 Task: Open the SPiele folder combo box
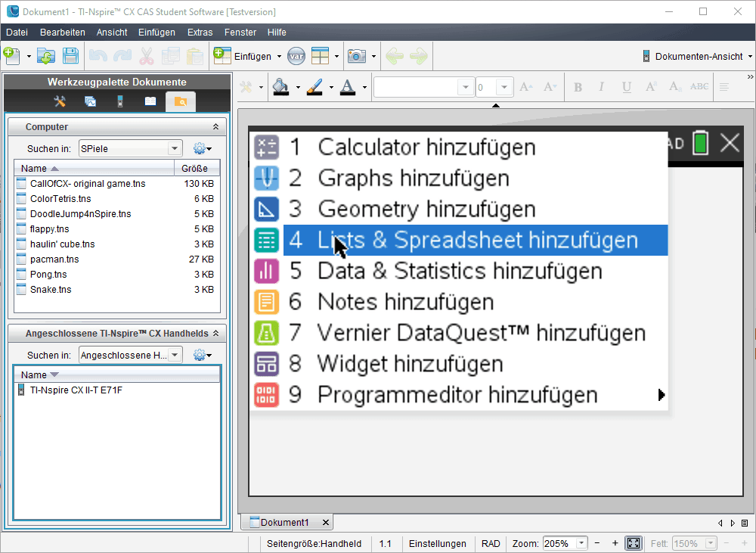(130, 148)
